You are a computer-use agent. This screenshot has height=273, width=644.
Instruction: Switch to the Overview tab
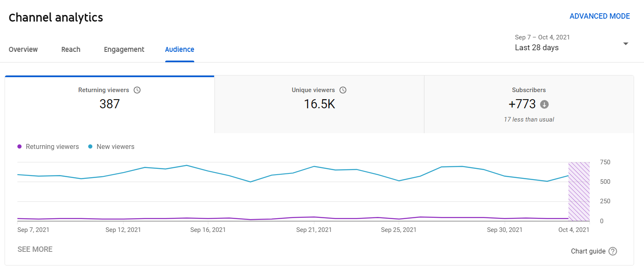pos(23,49)
